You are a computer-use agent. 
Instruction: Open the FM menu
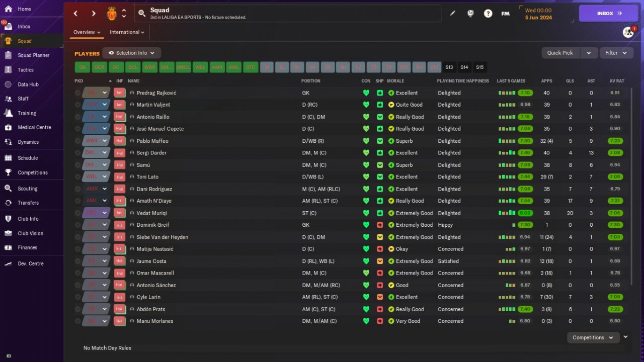pos(506,14)
